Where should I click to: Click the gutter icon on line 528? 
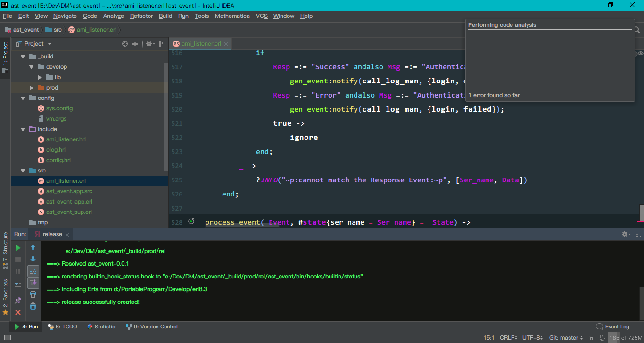click(191, 221)
